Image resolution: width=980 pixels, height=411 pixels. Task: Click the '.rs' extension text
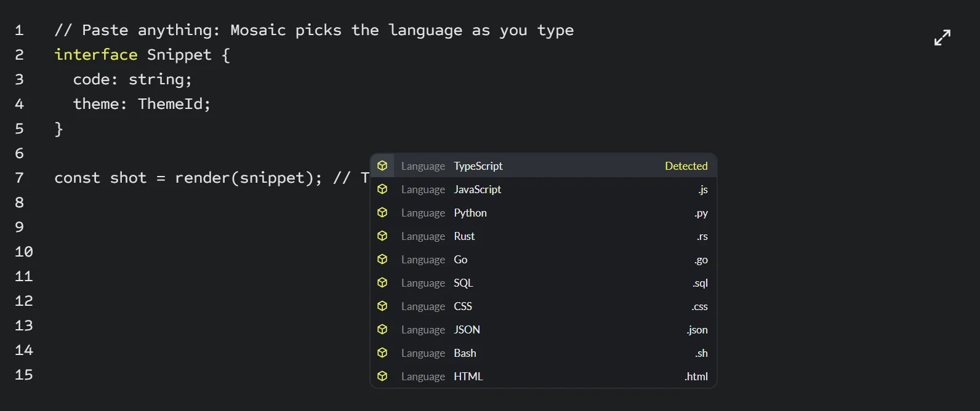click(x=702, y=236)
